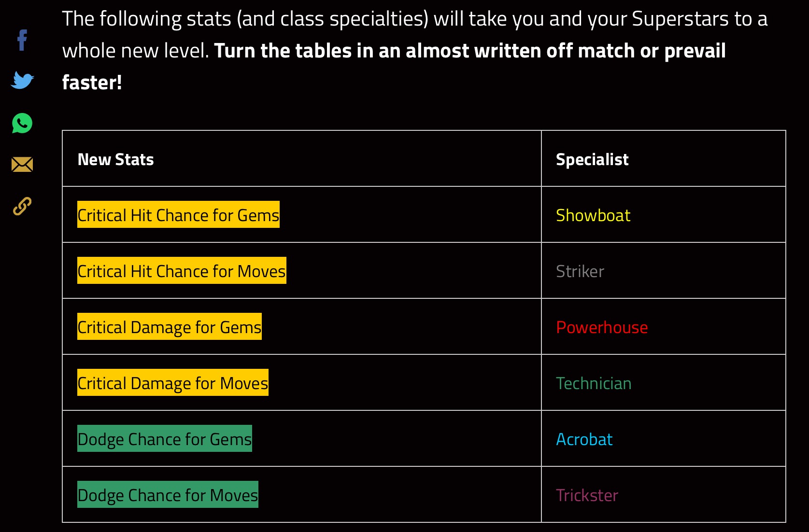Click the Trickster specialist text
This screenshot has height=532, width=809.
[x=587, y=495]
